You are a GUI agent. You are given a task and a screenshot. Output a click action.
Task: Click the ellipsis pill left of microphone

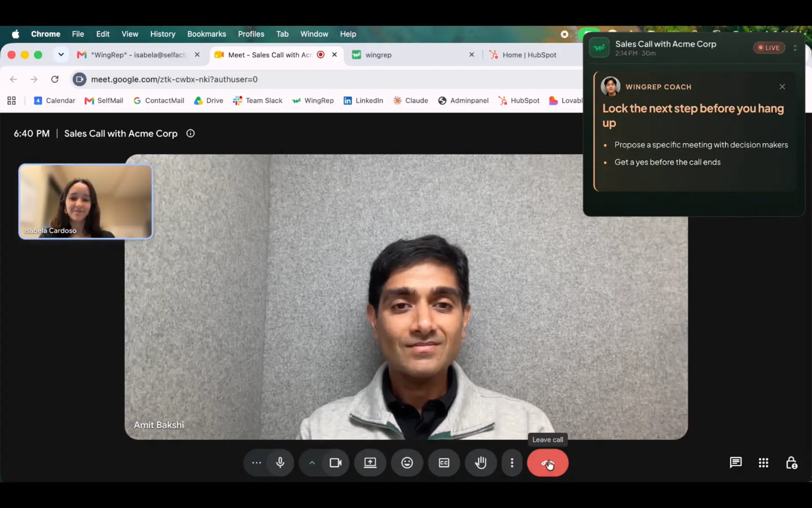[x=256, y=463]
